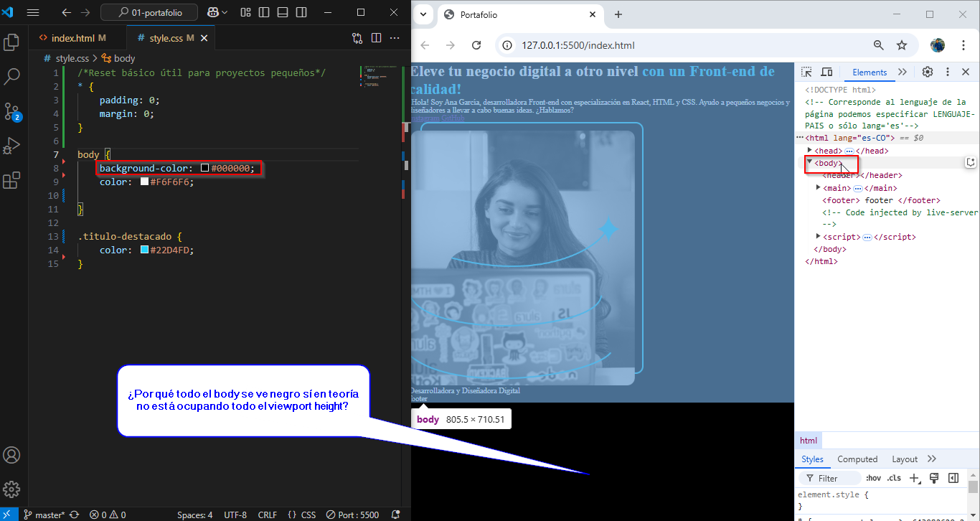Show more DevTools panels chevron beside Elements

point(903,72)
